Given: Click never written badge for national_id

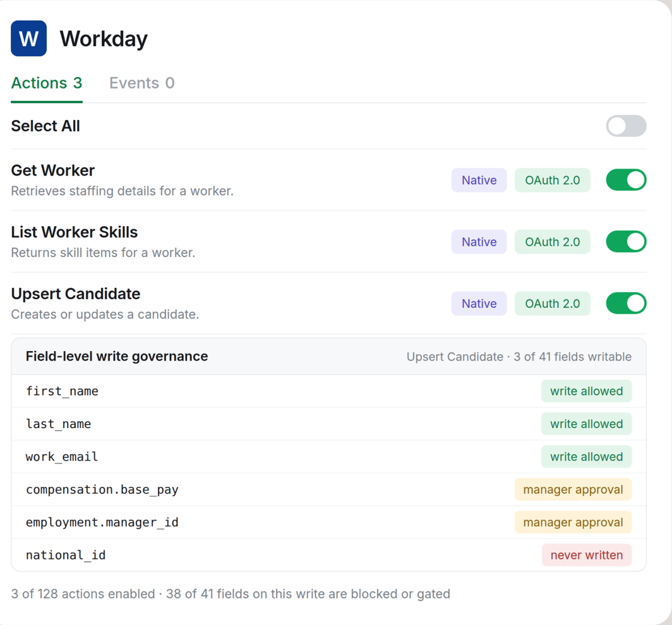Looking at the screenshot, I should point(587,555).
